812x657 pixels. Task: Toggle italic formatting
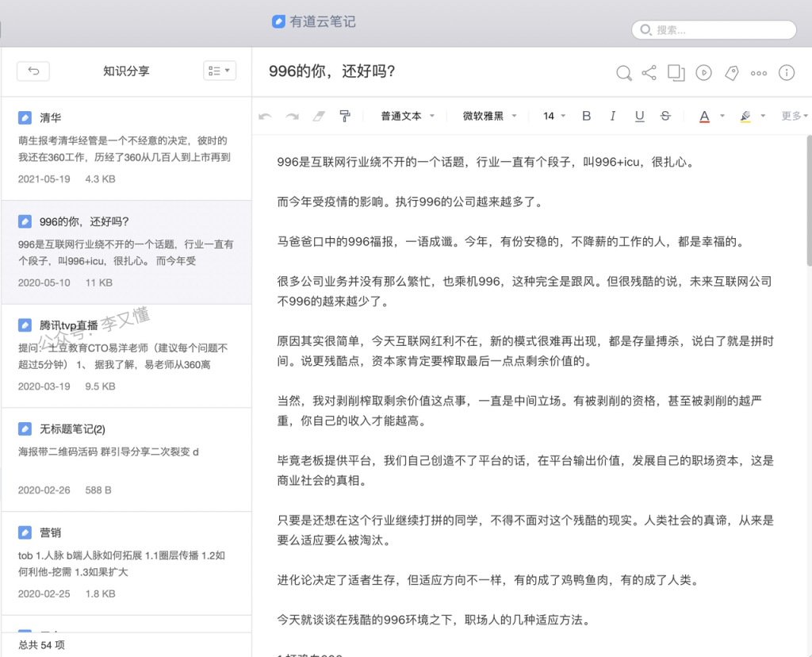pos(613,116)
